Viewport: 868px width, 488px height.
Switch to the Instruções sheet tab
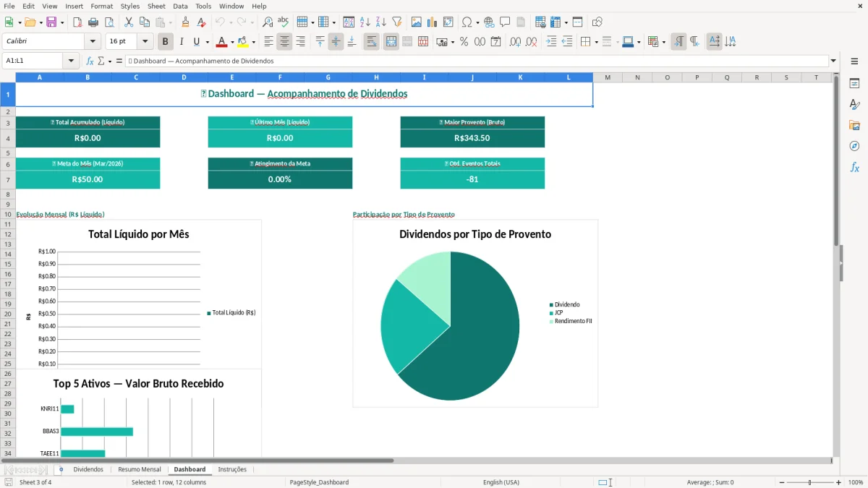tap(232, 469)
